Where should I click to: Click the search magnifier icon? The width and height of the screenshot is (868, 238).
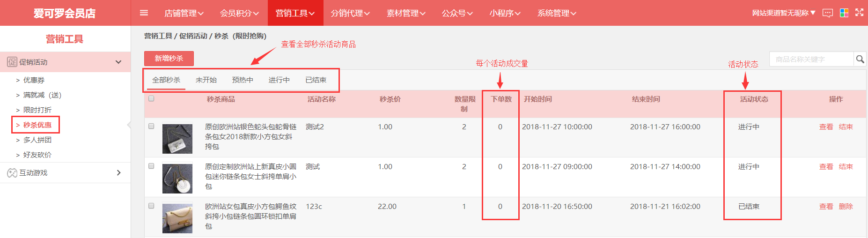[860, 59]
